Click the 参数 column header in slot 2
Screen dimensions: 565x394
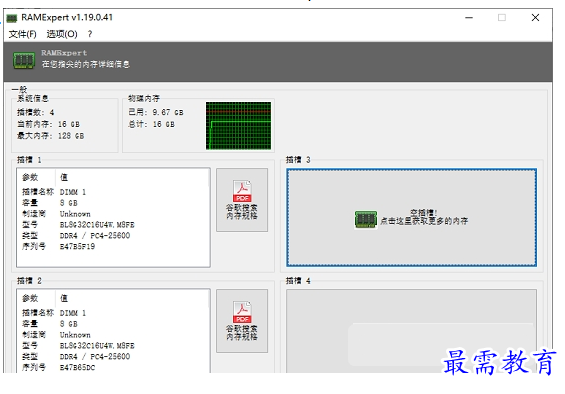tap(30, 298)
